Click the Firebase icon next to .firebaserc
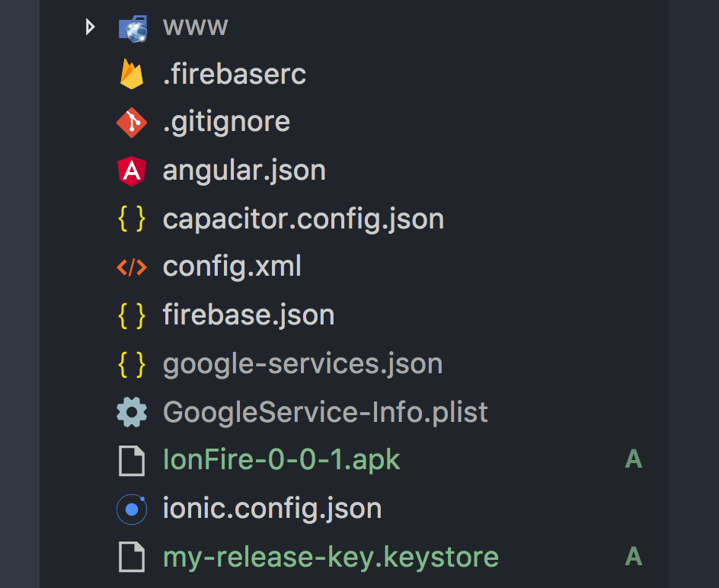This screenshot has width=719, height=588. [x=131, y=74]
